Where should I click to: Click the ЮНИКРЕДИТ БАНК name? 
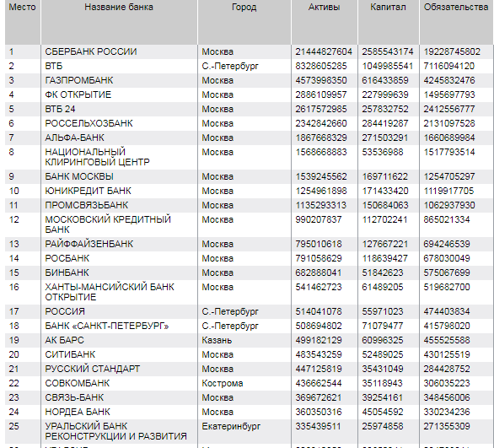(x=88, y=191)
